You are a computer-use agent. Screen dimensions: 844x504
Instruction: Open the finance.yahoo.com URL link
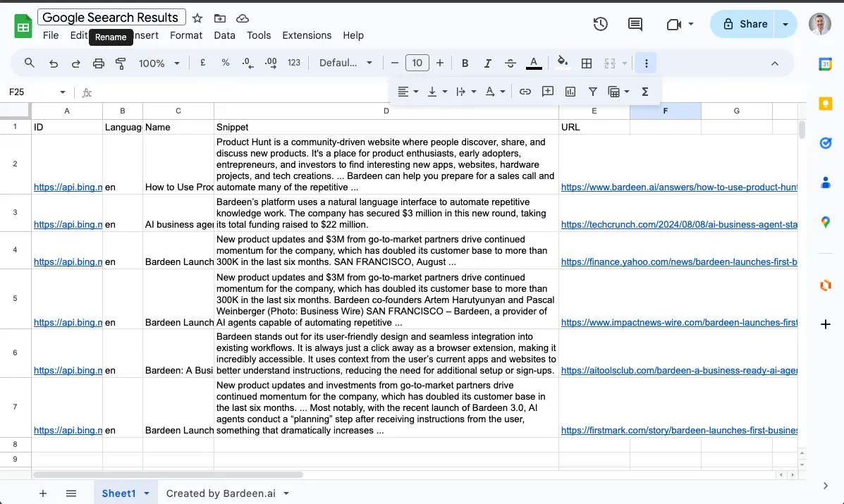tap(679, 262)
